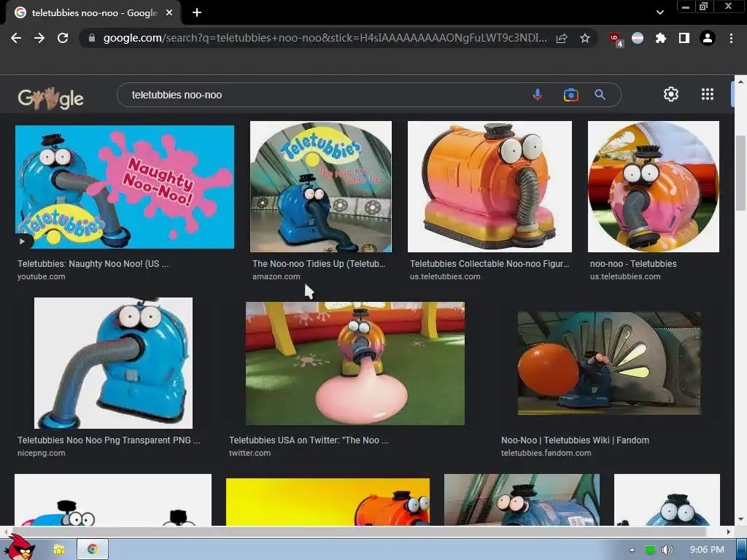This screenshot has height=560, width=747.
Task: Search by image with Google Lens
Action: pyautogui.click(x=570, y=95)
